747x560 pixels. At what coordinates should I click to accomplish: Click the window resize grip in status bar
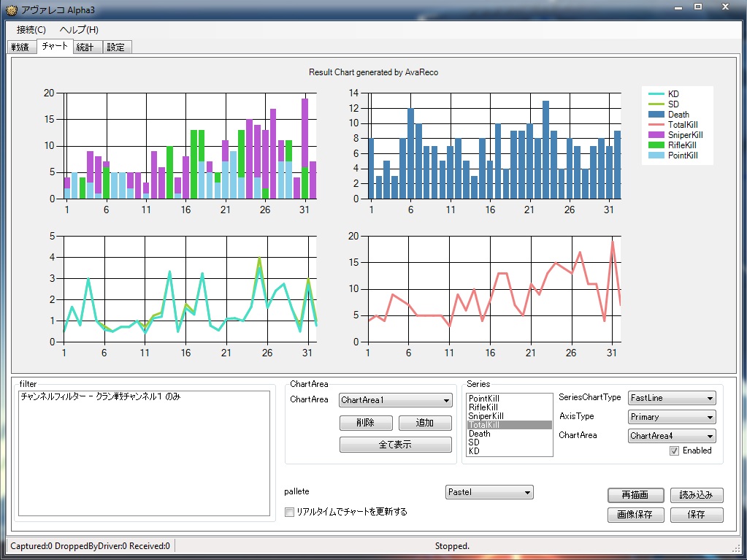[x=737, y=548]
